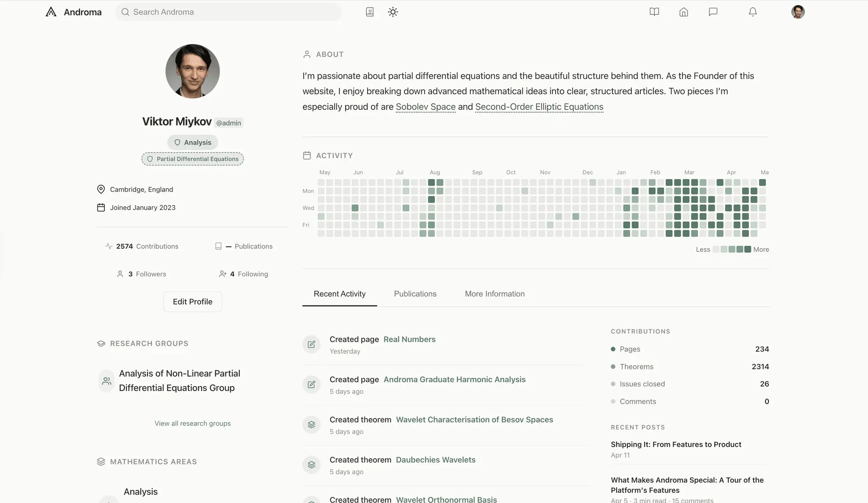Click the About person icon
Image resolution: width=868 pixels, height=503 pixels.
coord(307,54)
